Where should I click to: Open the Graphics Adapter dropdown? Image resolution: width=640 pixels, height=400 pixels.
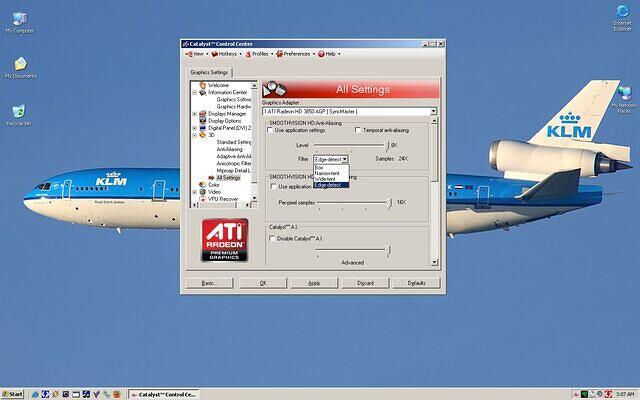pyautogui.click(x=433, y=111)
